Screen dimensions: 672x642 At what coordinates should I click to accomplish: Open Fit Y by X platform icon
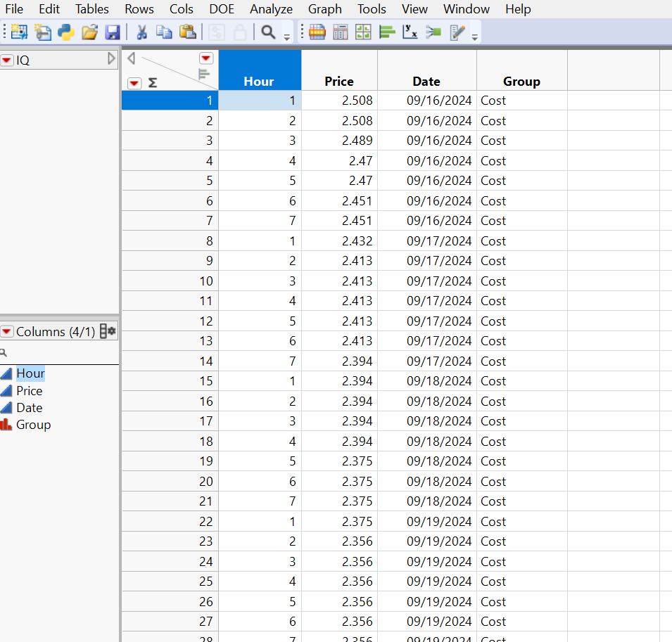410,32
